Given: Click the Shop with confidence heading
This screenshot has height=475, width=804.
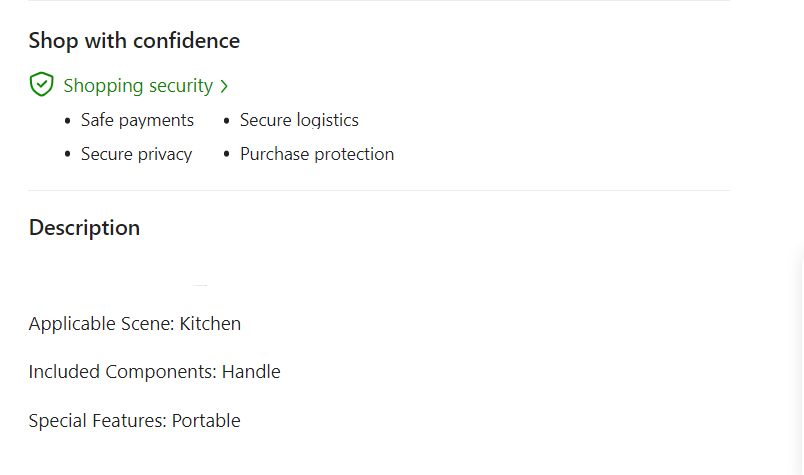Looking at the screenshot, I should coord(134,41).
